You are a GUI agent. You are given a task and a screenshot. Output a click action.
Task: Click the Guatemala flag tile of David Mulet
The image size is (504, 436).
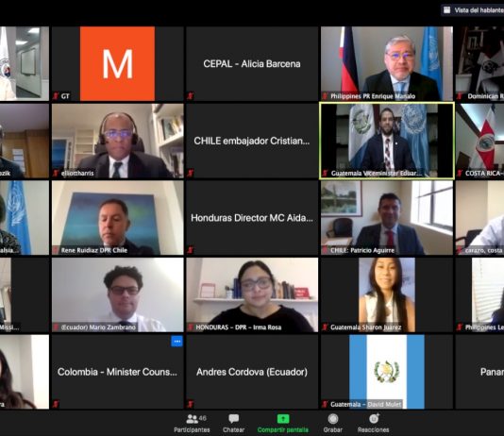[387, 372]
